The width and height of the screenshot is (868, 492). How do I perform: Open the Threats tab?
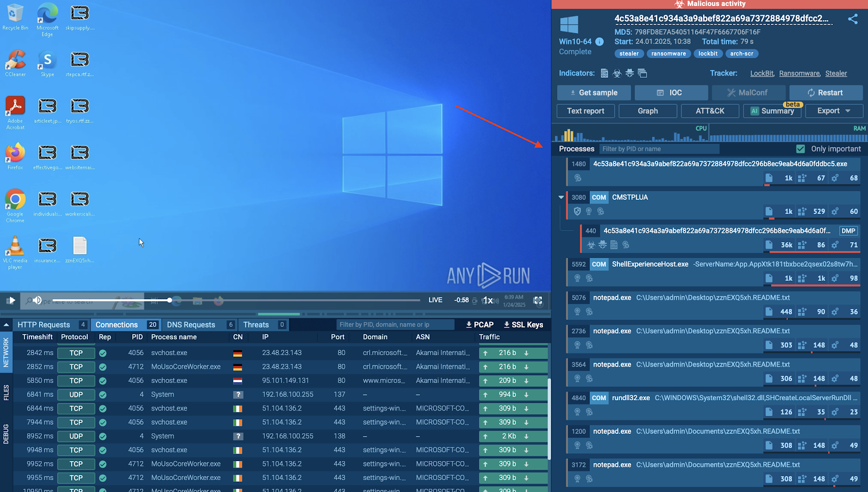pos(264,325)
